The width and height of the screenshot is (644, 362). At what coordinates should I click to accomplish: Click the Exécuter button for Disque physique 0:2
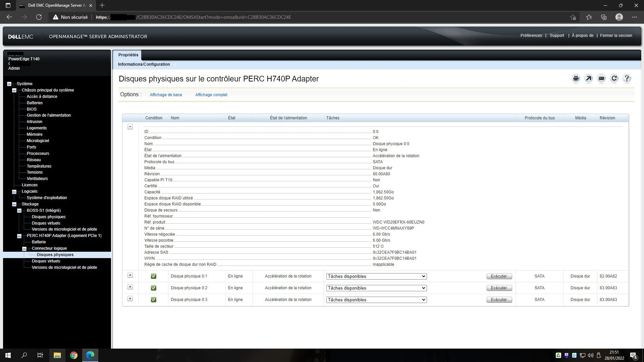coord(499,288)
